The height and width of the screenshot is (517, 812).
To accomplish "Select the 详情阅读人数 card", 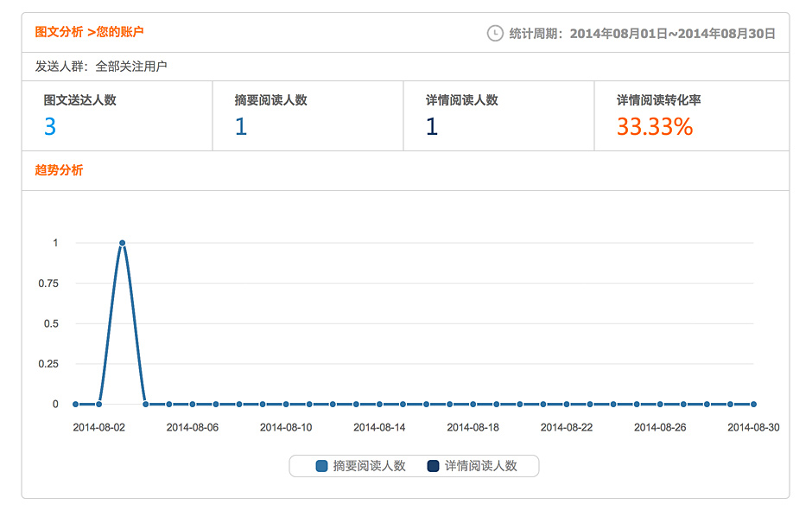I will [498, 116].
